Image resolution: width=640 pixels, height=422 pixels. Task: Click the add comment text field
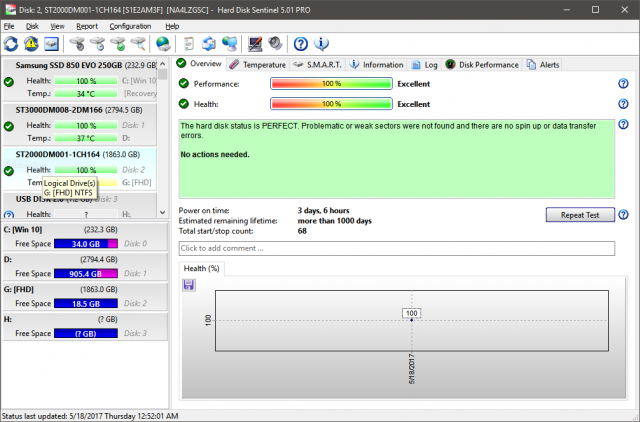[395, 248]
